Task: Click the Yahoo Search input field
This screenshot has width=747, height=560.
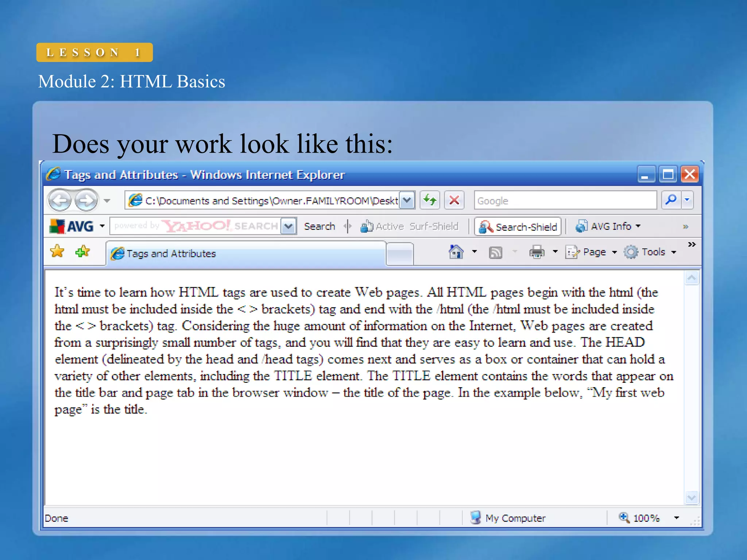Action: 196,226
